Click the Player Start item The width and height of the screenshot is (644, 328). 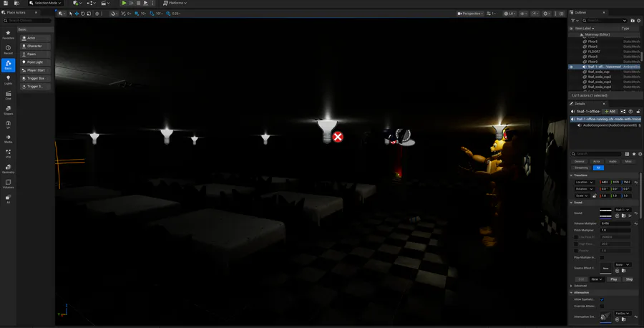pos(35,70)
